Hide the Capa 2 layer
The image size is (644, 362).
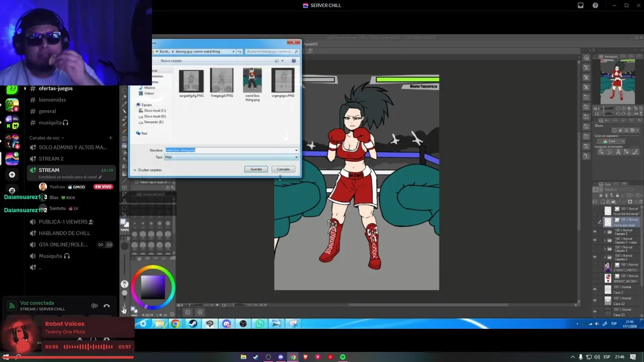(x=595, y=290)
